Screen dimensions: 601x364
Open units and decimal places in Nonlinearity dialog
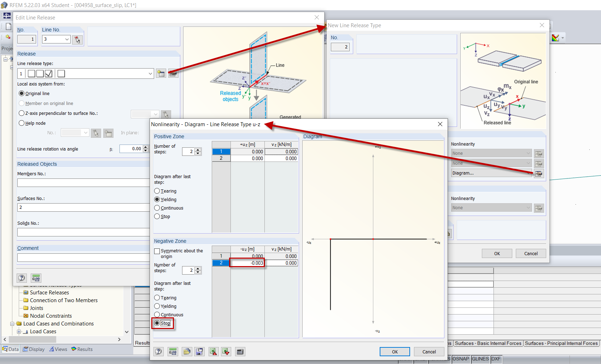point(173,352)
